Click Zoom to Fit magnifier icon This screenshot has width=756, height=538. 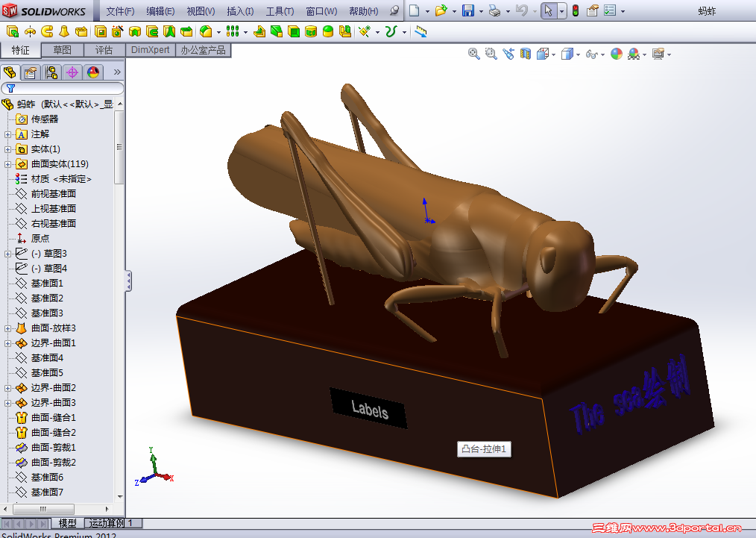[474, 54]
